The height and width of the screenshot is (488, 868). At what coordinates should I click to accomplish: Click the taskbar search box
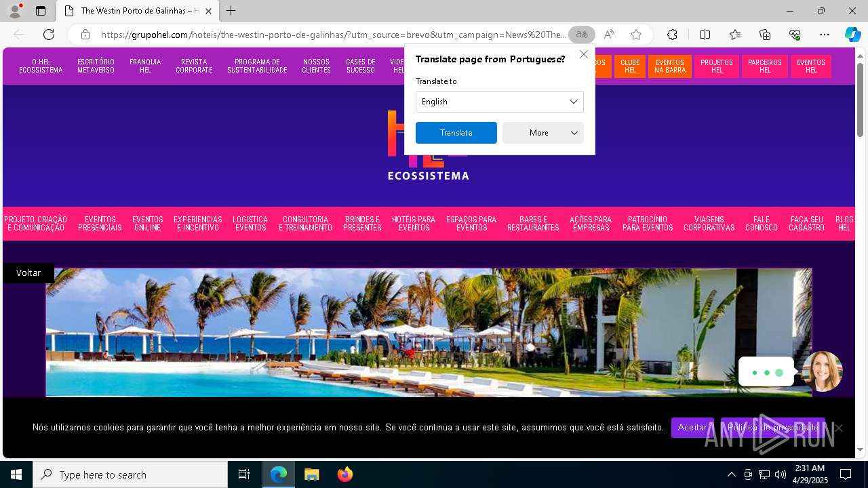coord(130,474)
